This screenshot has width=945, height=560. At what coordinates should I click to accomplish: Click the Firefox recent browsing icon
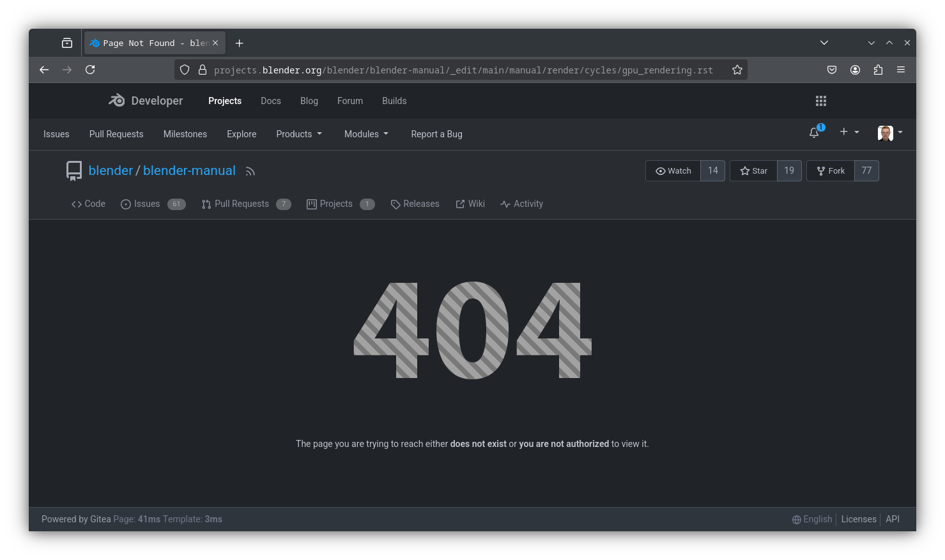pyautogui.click(x=67, y=43)
